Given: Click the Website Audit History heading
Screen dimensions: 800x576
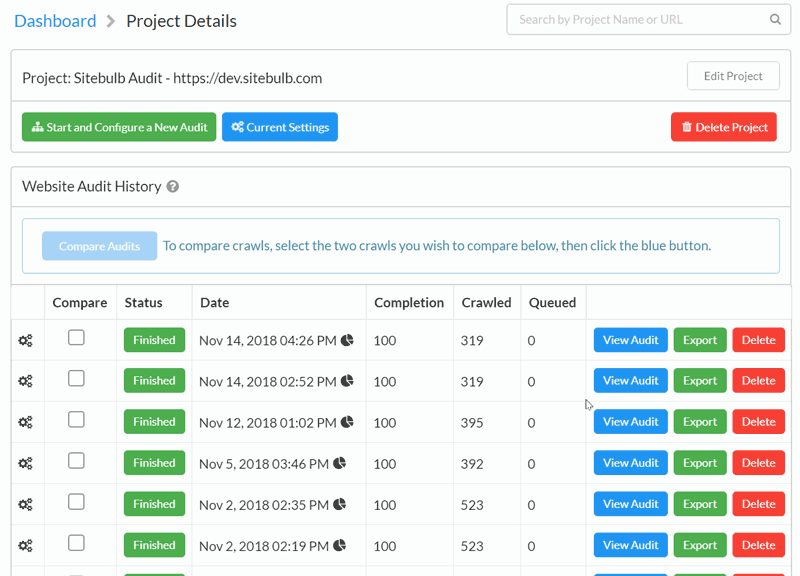Looking at the screenshot, I should (92, 187).
